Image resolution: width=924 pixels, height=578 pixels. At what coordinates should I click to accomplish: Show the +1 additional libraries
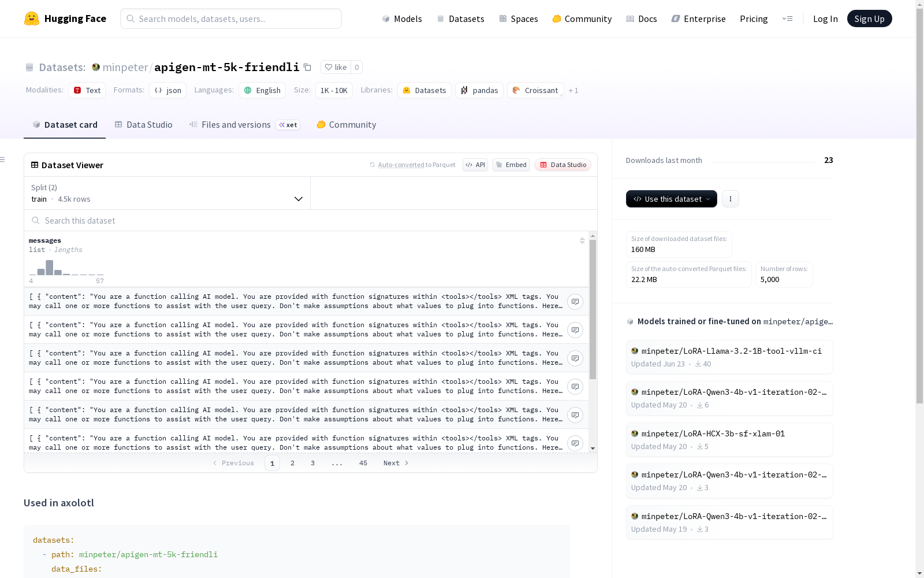[x=573, y=90]
